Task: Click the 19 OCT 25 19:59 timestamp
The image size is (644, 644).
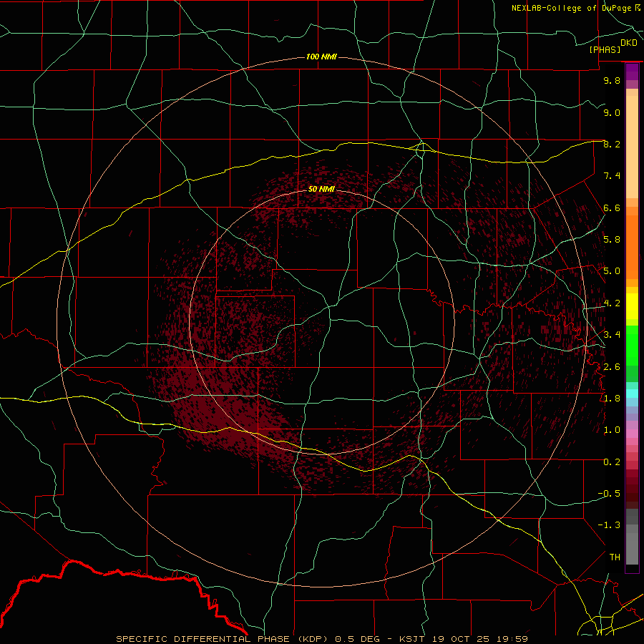Action: (x=479, y=639)
